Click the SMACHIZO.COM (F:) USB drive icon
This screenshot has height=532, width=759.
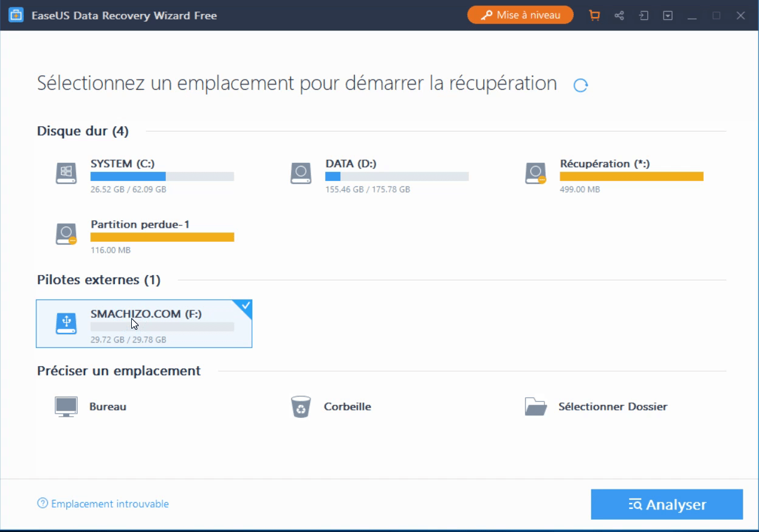(66, 323)
